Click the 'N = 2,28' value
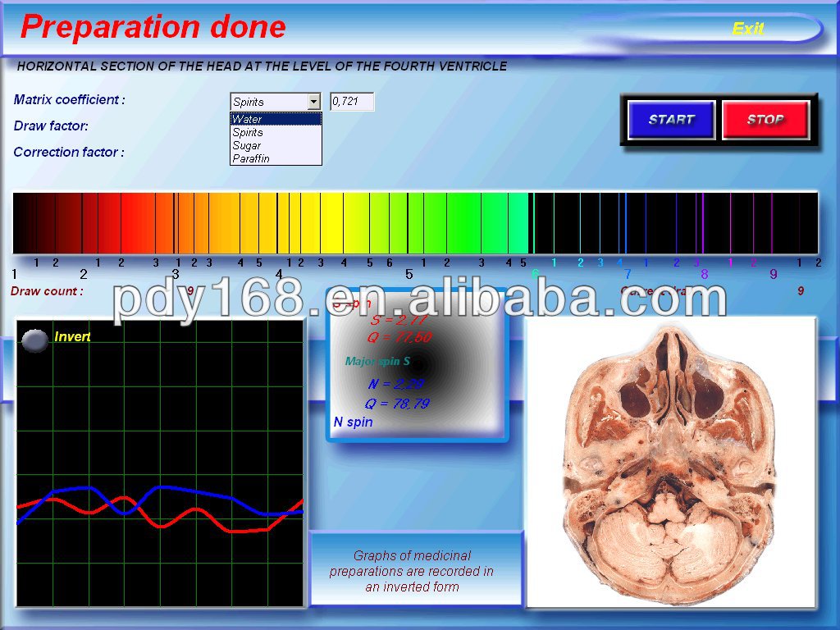 [x=396, y=384]
